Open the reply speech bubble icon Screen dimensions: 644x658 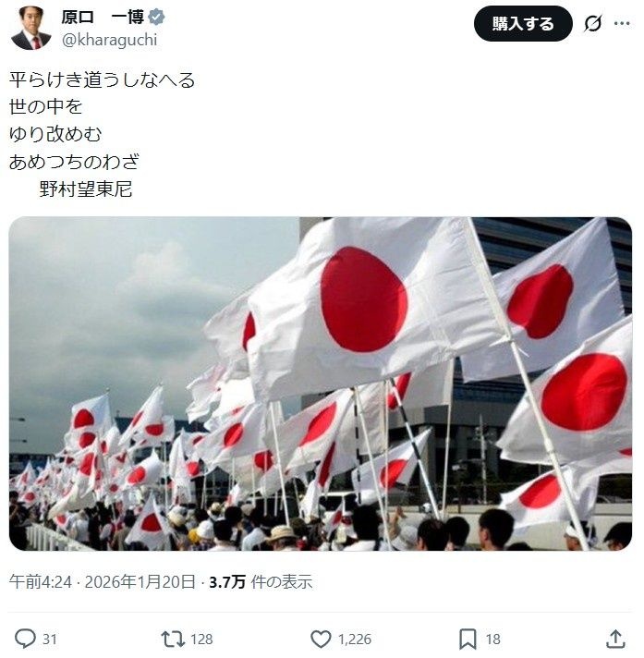[x=25, y=639]
